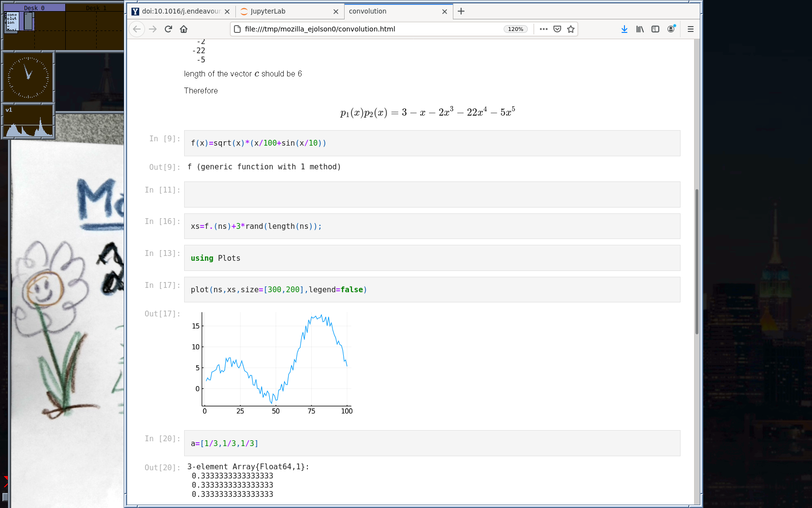
Task: Open the Library bookshelf icon
Action: (x=640, y=29)
